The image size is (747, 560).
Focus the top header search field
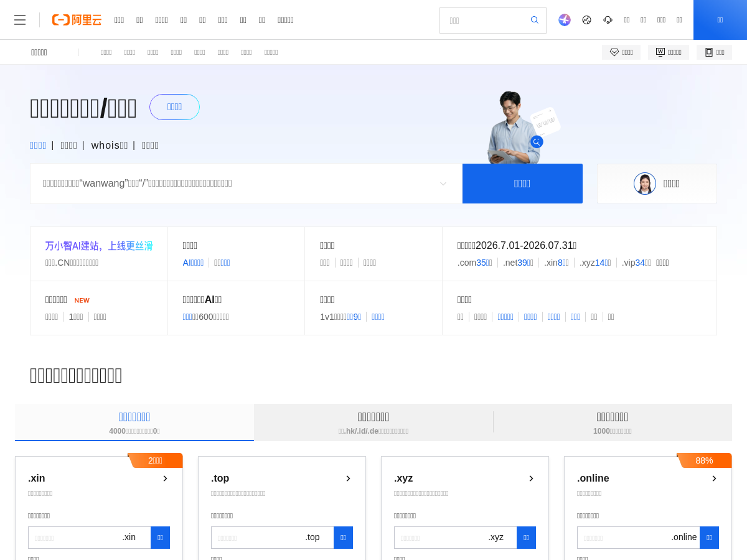484,21
